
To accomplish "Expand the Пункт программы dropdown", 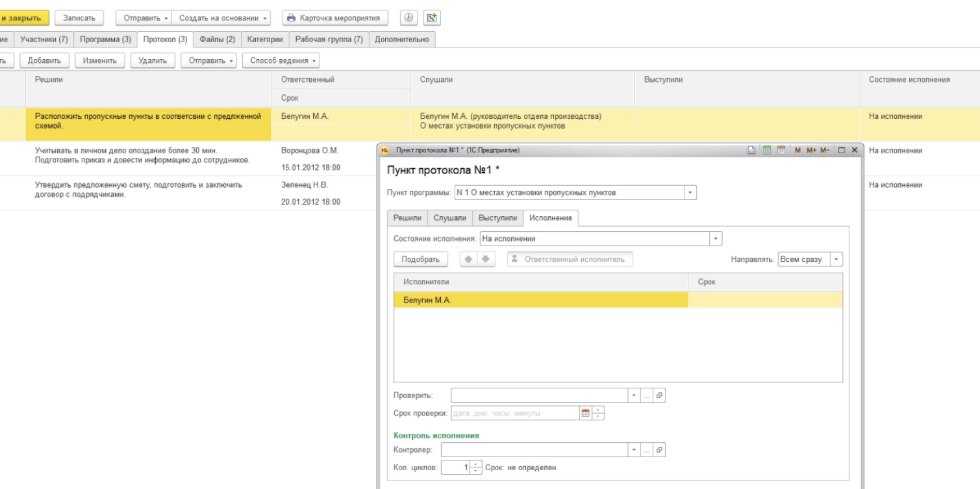I will [690, 192].
